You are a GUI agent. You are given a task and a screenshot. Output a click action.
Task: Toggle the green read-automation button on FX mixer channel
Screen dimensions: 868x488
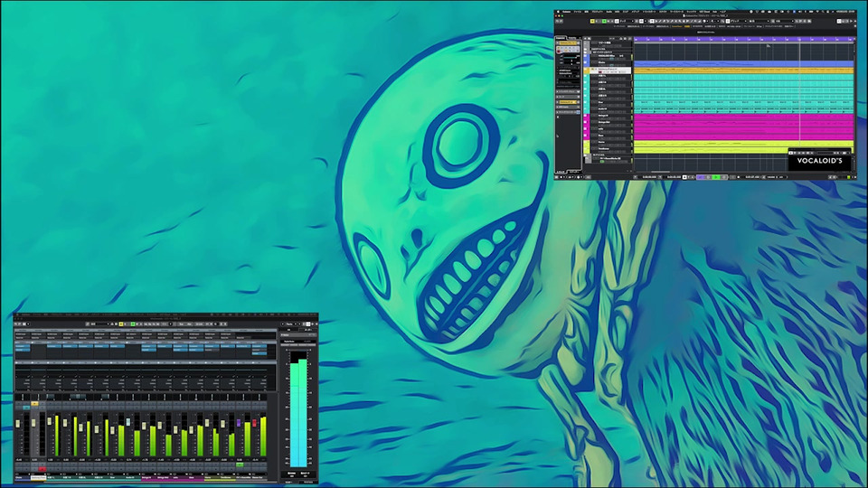(240, 465)
